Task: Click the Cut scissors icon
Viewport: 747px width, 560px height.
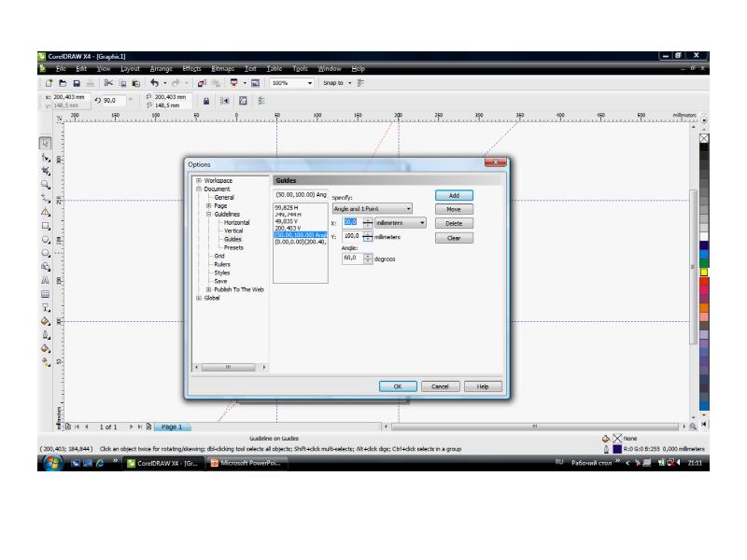Action: (x=108, y=83)
